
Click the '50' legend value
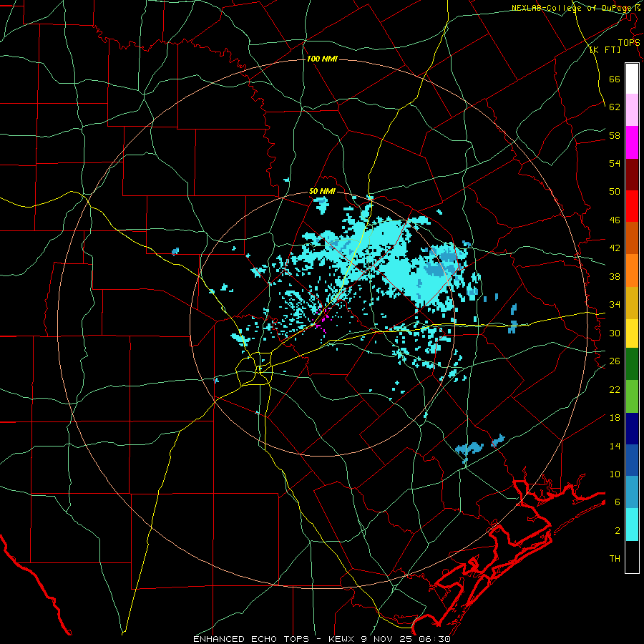pyautogui.click(x=615, y=192)
